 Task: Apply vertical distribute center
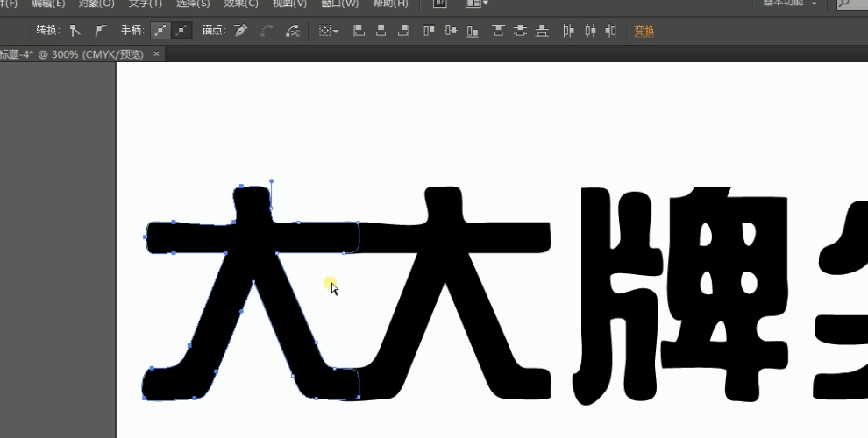click(x=520, y=31)
